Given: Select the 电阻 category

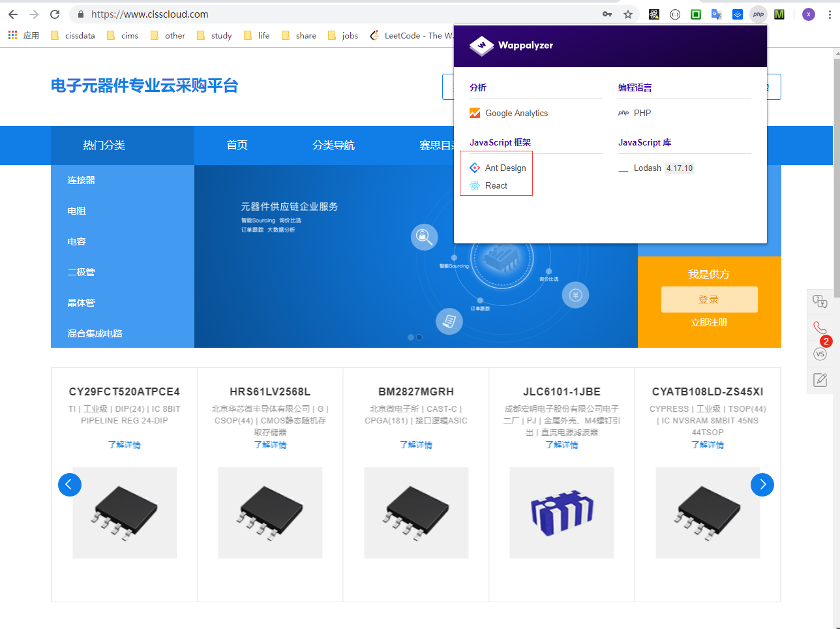Looking at the screenshot, I should click(77, 211).
